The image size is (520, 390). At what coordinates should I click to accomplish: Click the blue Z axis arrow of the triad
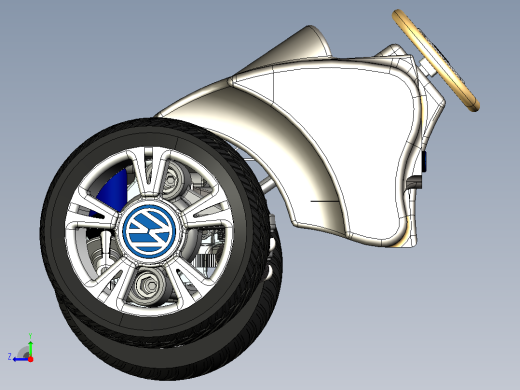click(x=21, y=359)
